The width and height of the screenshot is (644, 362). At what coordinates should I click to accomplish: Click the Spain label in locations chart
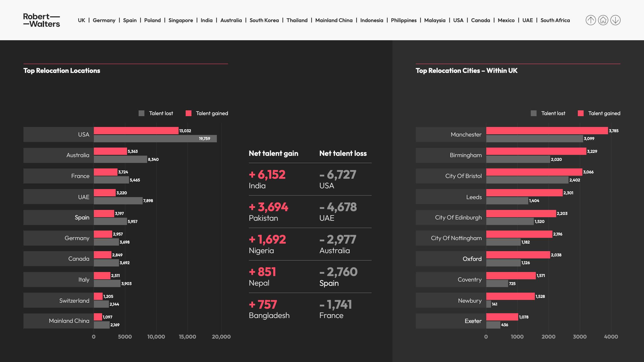coord(82,217)
